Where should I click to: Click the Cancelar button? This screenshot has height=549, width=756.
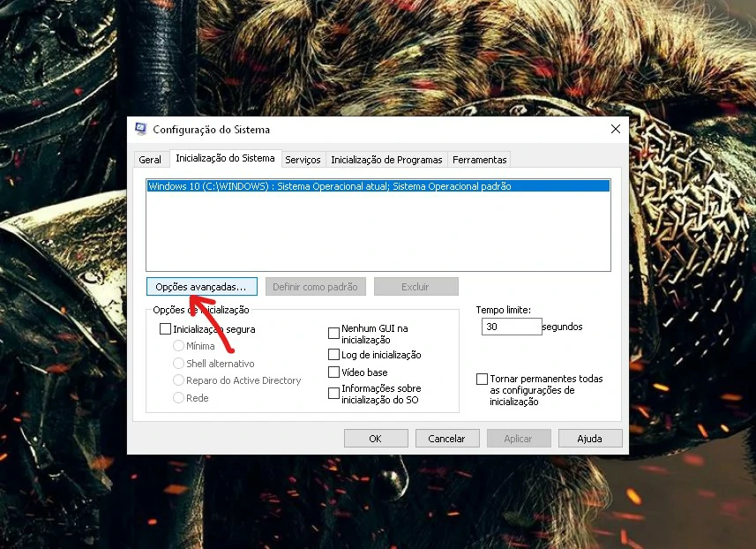tap(447, 439)
